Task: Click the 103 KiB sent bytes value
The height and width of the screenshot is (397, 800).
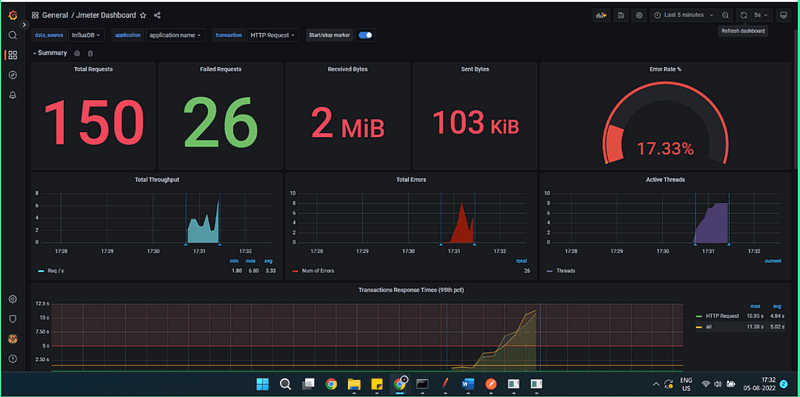Action: [x=476, y=122]
